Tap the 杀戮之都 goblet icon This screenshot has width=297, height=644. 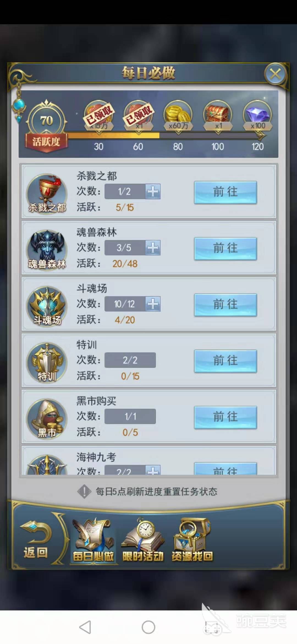point(47,193)
